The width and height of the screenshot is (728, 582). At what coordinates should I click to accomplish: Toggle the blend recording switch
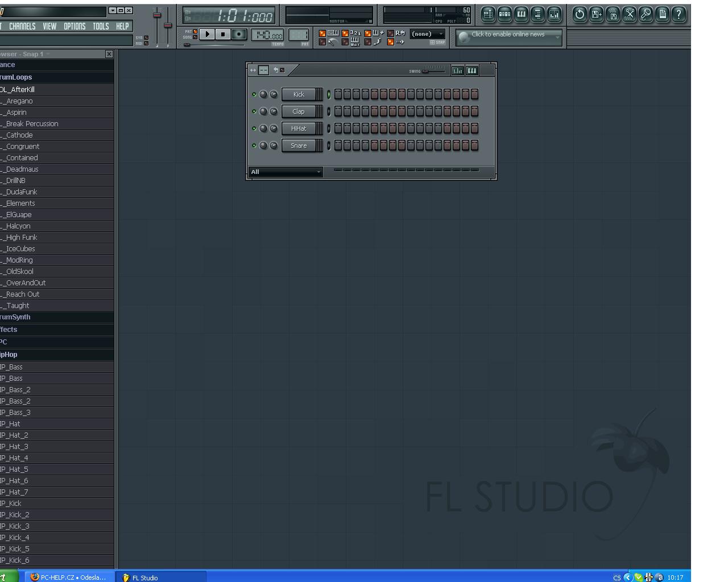pos(368,34)
